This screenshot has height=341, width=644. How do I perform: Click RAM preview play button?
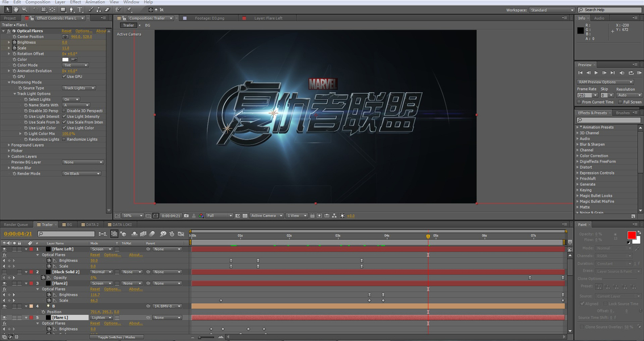click(x=640, y=73)
